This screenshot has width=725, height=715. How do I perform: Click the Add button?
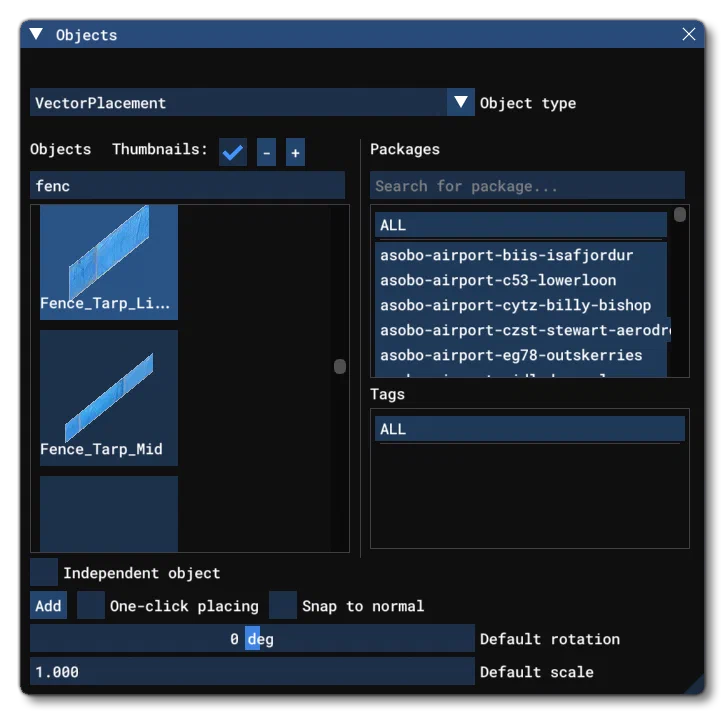tap(48, 605)
